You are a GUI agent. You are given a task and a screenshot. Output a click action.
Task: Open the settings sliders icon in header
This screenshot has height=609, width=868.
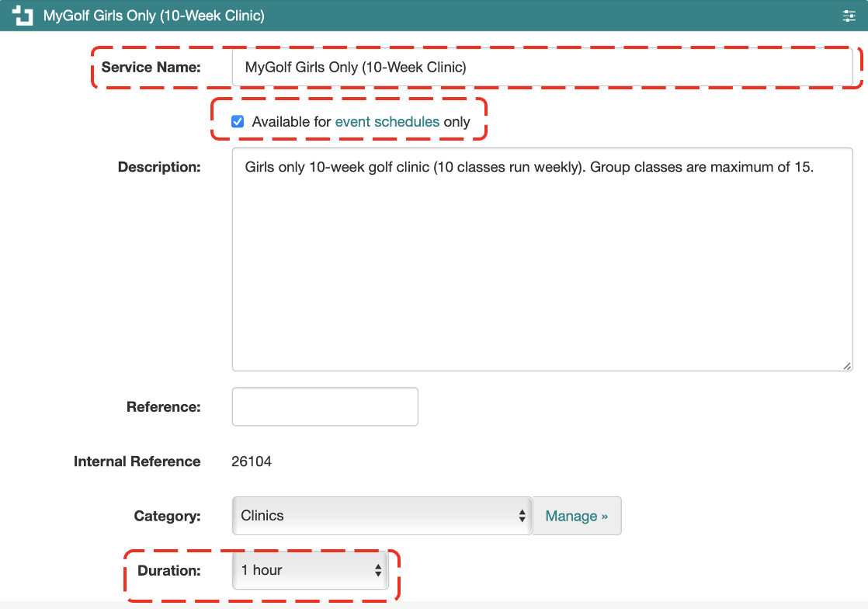(x=849, y=16)
